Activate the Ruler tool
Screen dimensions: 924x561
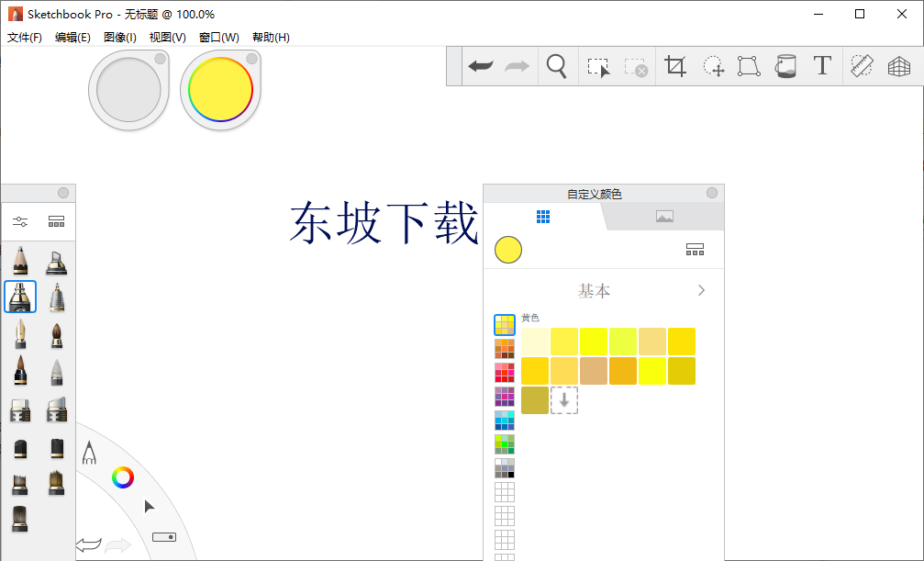pyautogui.click(x=861, y=65)
